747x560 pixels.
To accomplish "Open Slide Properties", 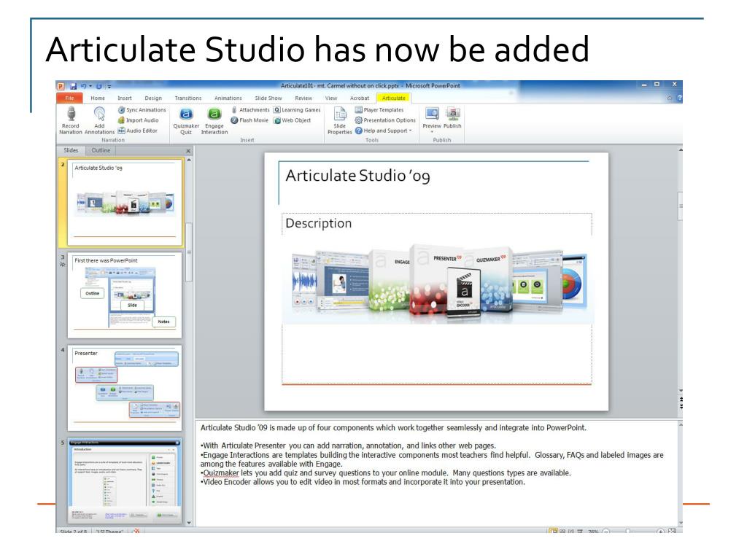I will pyautogui.click(x=340, y=121).
